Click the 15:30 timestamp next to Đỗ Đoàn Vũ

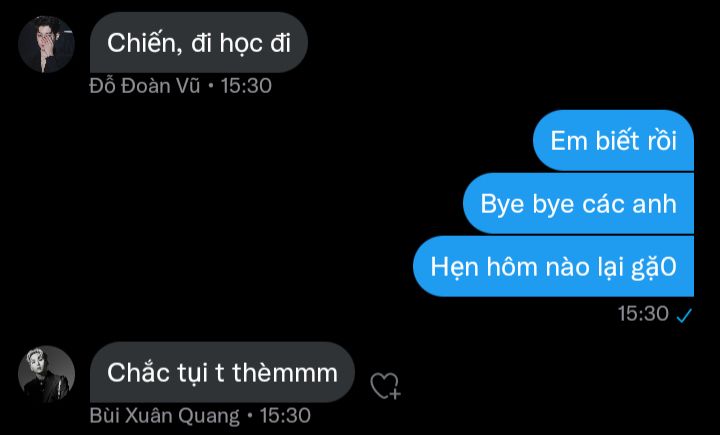point(246,86)
